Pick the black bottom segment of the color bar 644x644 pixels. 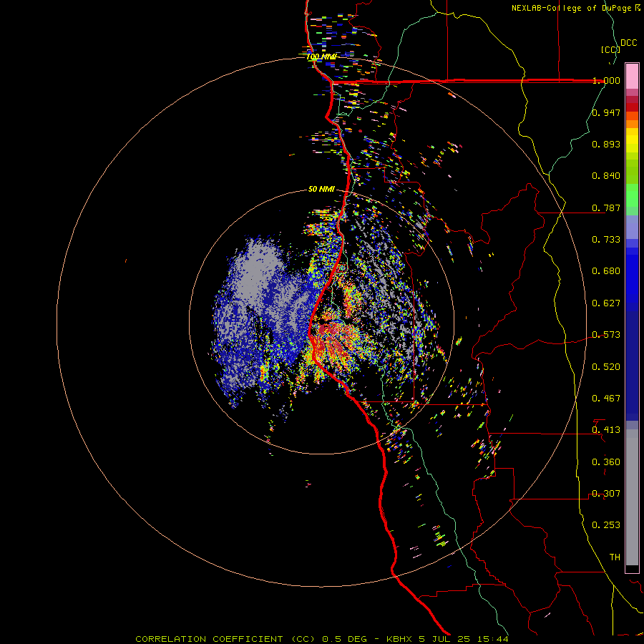(x=632, y=568)
